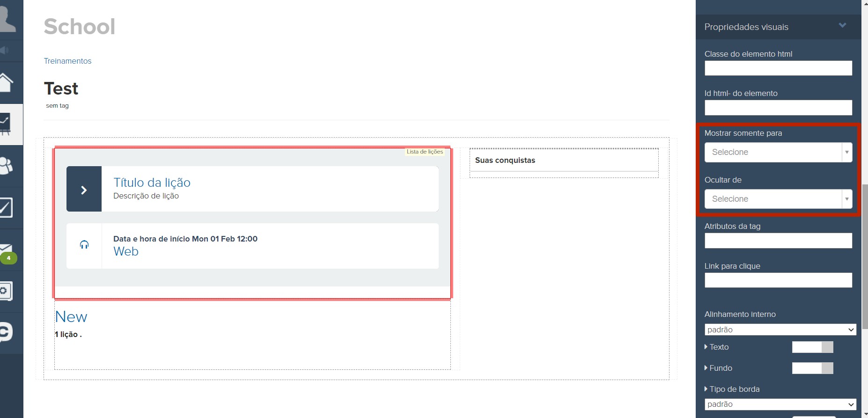Toggle the Fundo color switch
Screen dimensions: 868x418
[x=812, y=368]
